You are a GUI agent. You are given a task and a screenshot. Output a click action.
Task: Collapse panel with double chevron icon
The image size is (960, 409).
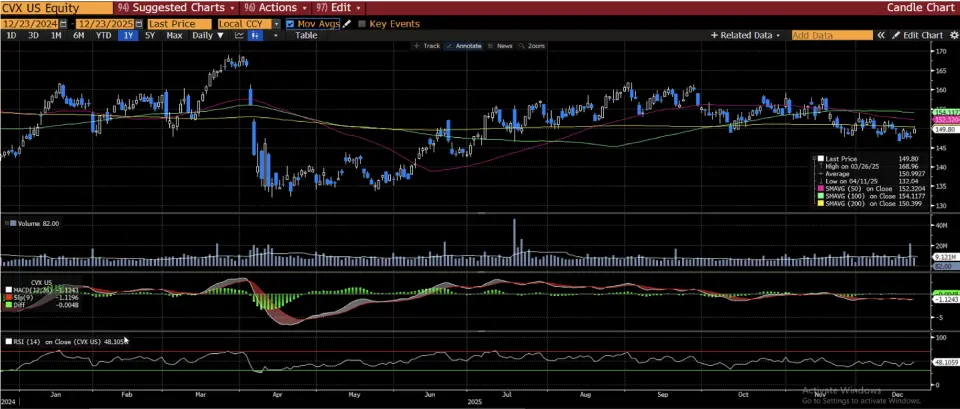pyautogui.click(x=881, y=35)
